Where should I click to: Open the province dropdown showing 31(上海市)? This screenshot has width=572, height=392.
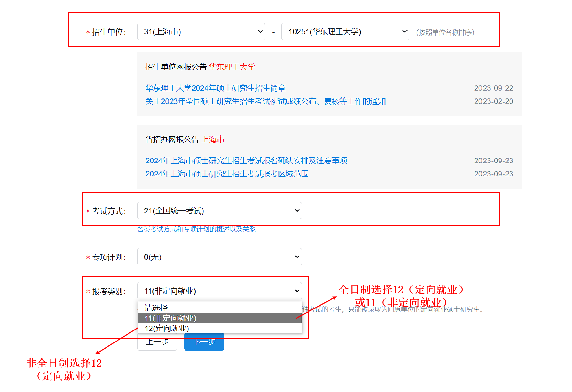(201, 32)
